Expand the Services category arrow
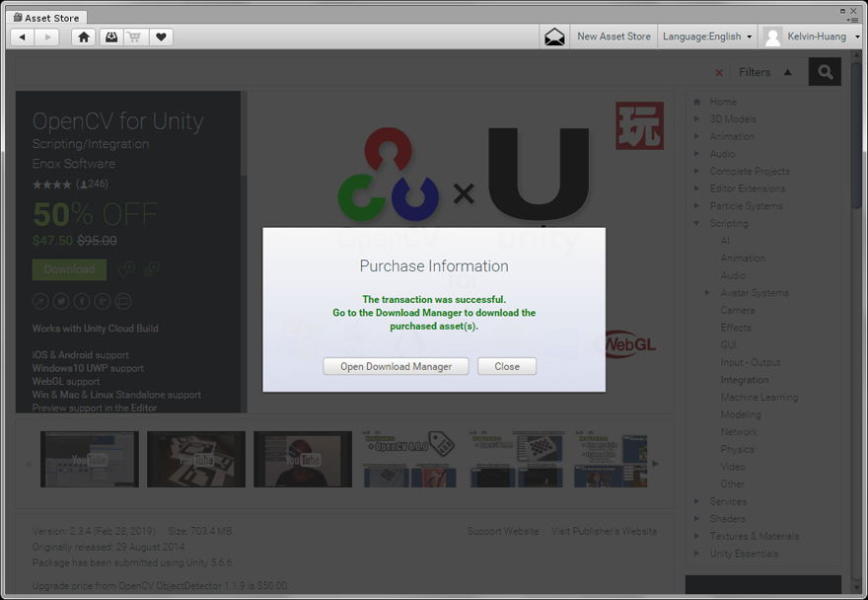The width and height of the screenshot is (868, 600). (x=697, y=501)
